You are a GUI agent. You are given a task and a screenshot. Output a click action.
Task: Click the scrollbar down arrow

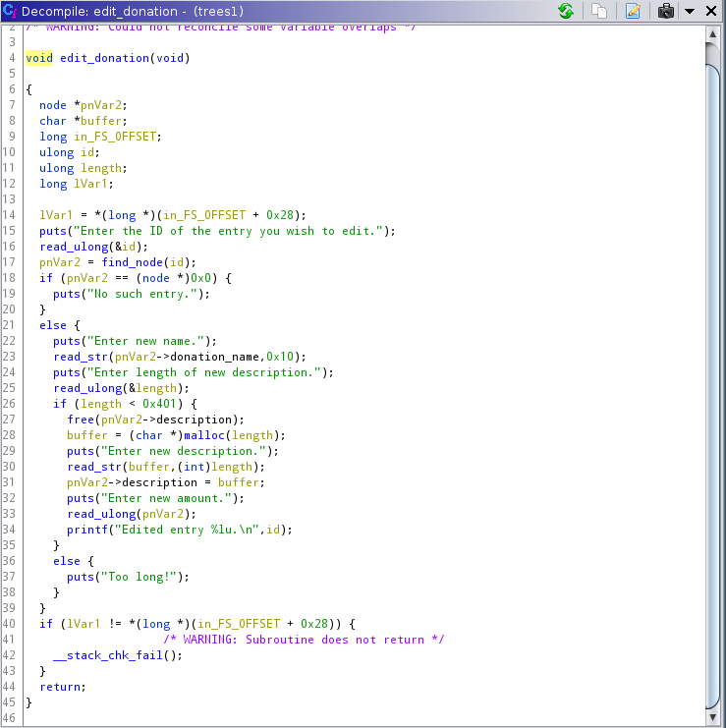coord(712,718)
